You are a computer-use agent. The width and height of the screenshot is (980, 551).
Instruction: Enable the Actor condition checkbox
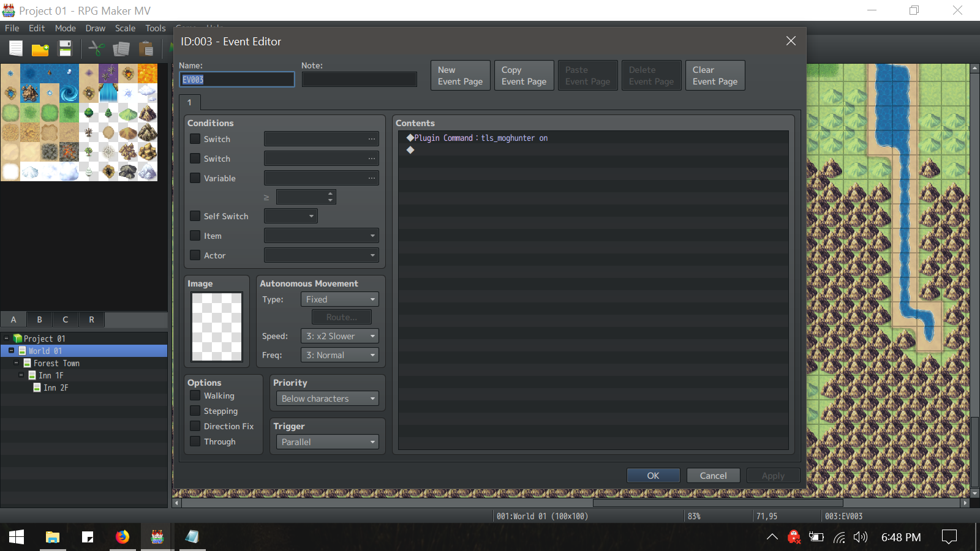[195, 255]
